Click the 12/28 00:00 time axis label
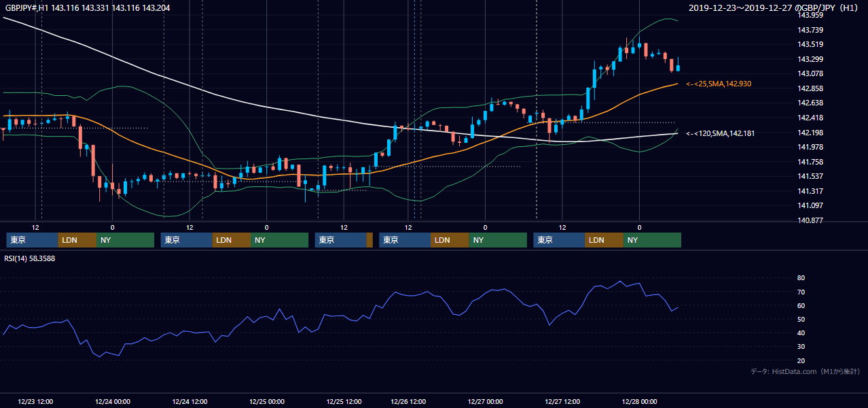Screen dimensions: 868x408 pos(639,402)
